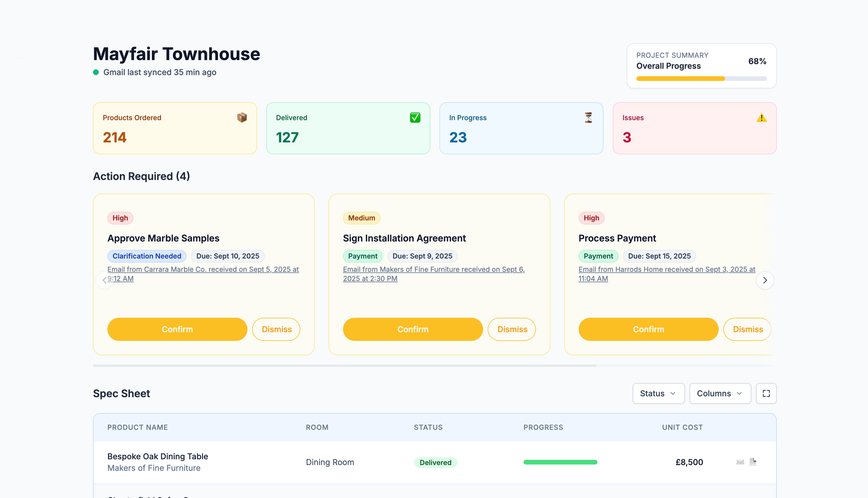The image size is (868, 498).
Task: Click the Spec Sheet heading
Action: pos(121,393)
